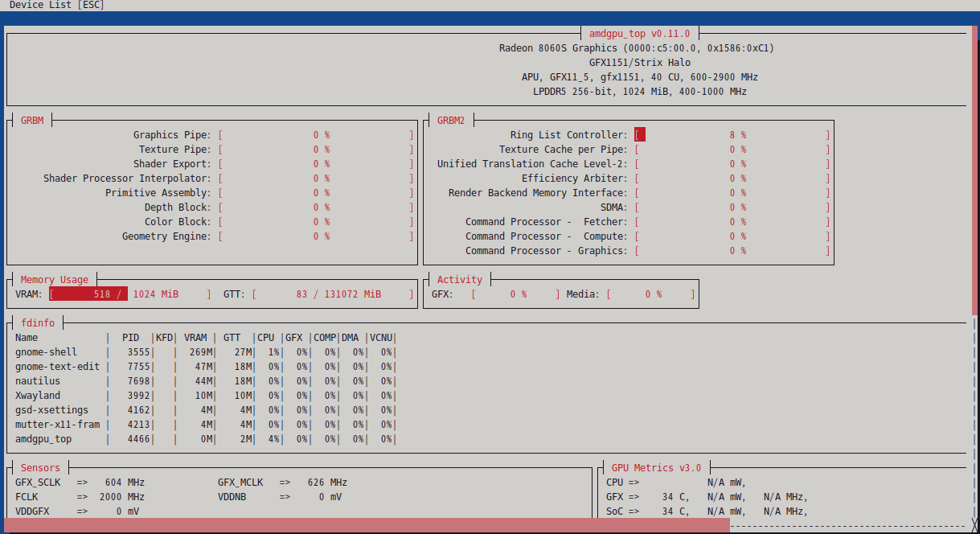Click the Shader Processor Interpolator label
Screen dimensions: 980x534
127,179
